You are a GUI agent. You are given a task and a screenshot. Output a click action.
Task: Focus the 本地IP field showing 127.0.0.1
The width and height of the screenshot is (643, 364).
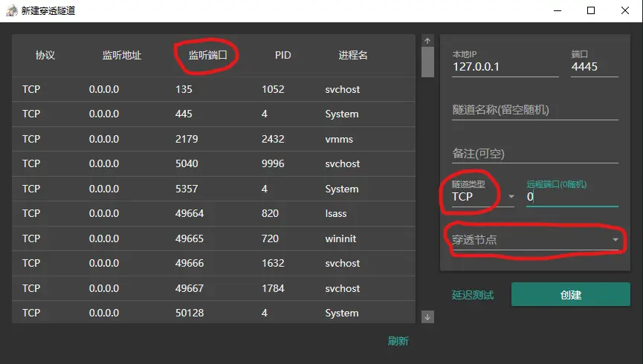click(x=505, y=67)
